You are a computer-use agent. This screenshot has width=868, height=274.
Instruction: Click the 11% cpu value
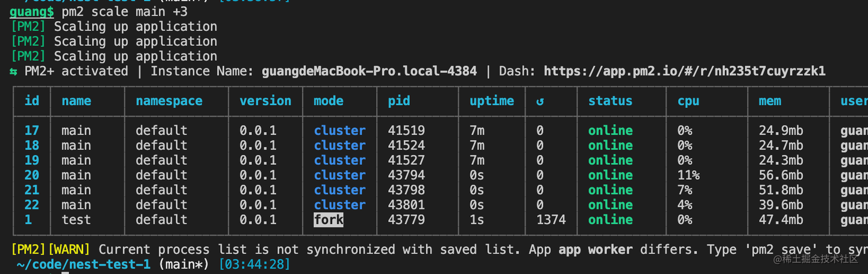click(688, 175)
